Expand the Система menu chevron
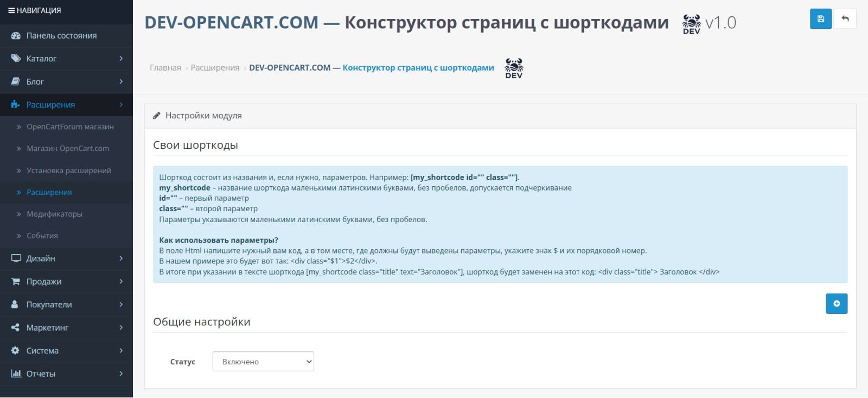 pyautogui.click(x=121, y=351)
